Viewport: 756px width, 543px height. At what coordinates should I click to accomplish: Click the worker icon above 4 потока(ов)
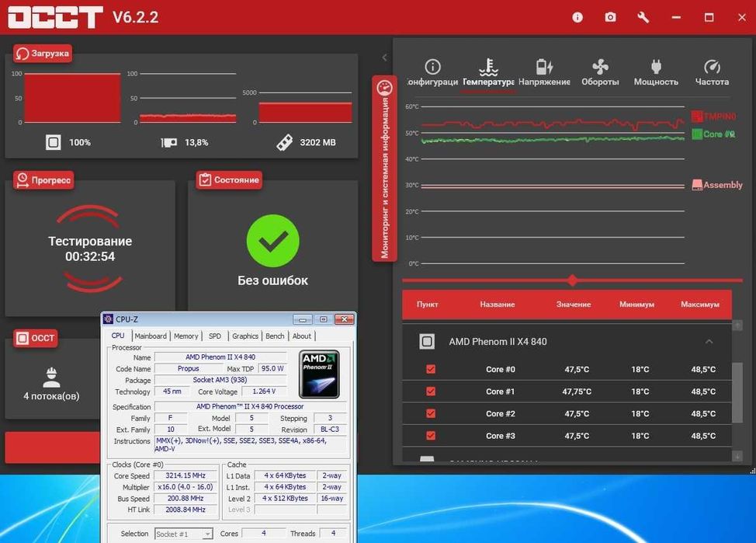pyautogui.click(x=51, y=378)
